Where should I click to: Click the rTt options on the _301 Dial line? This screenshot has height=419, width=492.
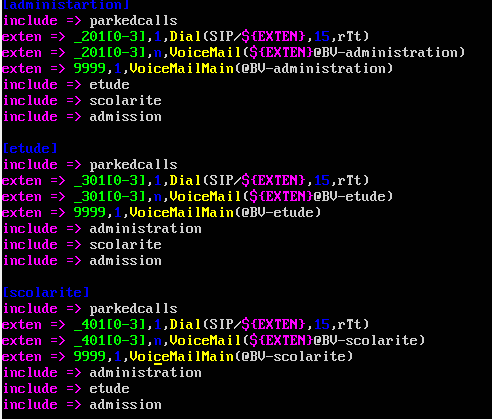350,180
